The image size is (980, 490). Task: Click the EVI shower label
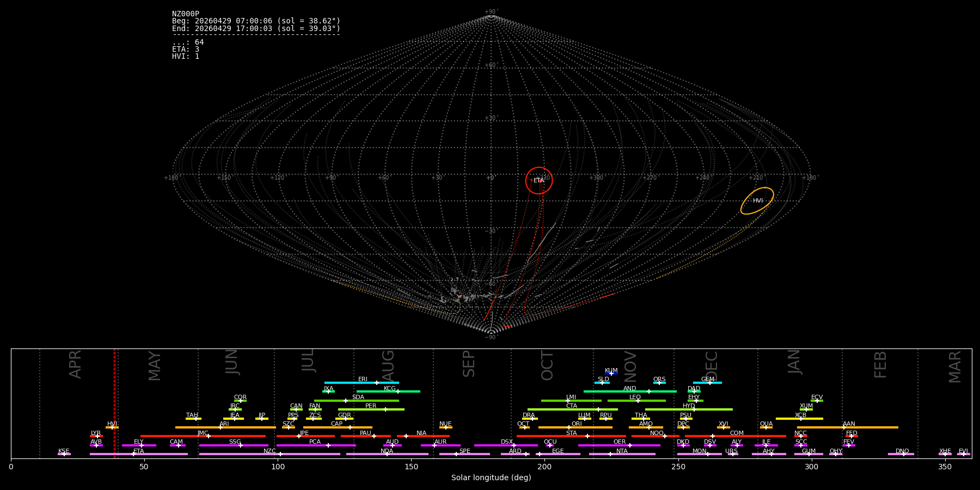963,451
